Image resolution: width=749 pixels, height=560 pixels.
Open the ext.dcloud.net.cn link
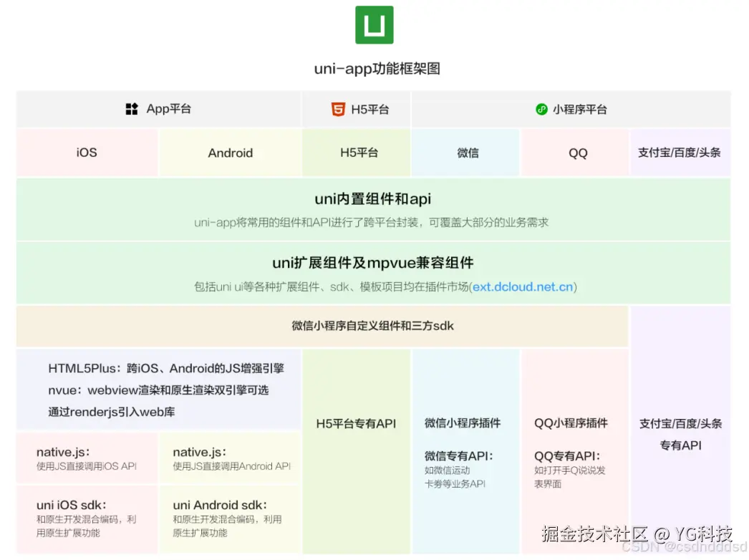(523, 286)
